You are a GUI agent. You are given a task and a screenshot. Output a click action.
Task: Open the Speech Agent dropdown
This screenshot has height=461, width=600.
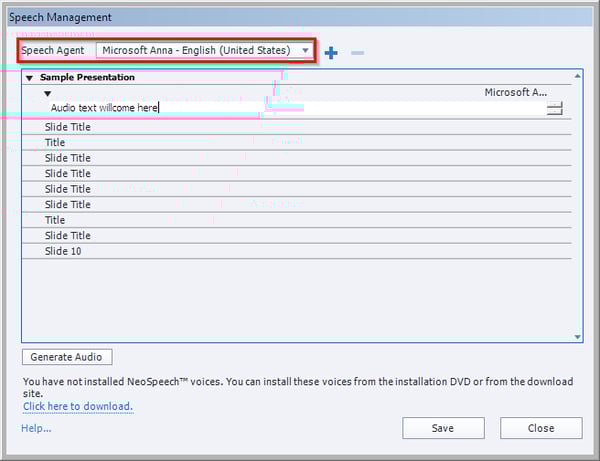[x=204, y=50]
